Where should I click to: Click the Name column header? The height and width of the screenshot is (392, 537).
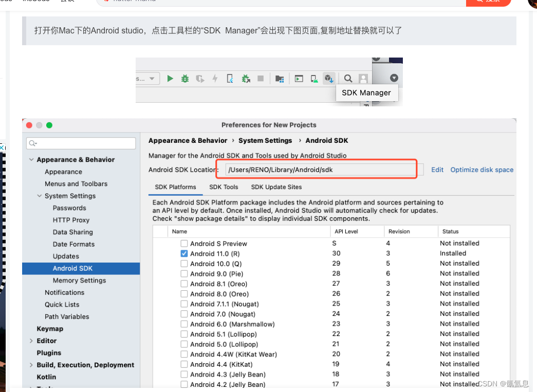[x=249, y=231]
